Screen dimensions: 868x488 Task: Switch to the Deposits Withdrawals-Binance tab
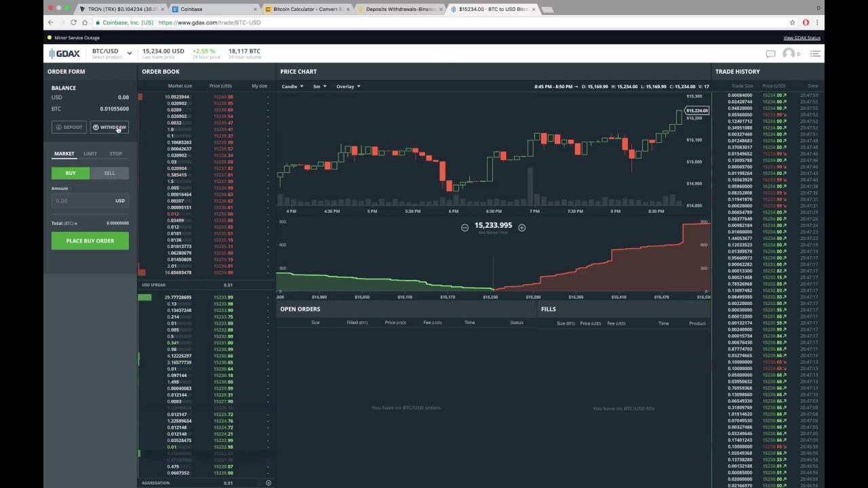[x=400, y=9]
